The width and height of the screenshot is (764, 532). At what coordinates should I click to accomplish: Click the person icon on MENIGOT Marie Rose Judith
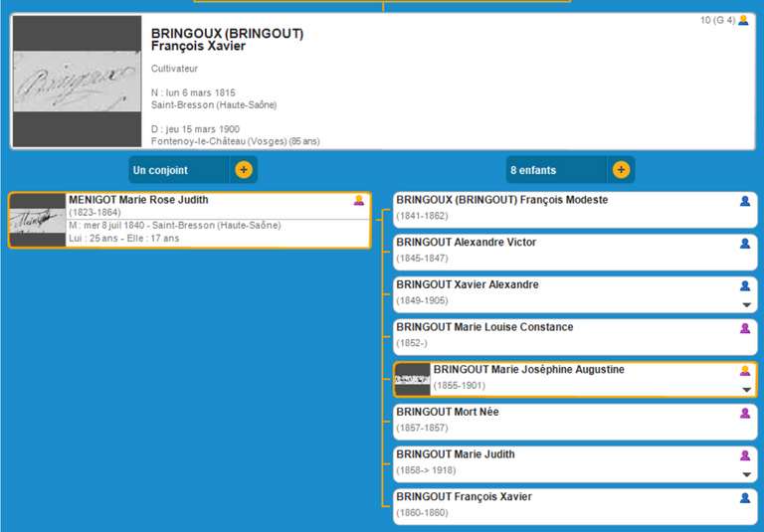pos(359,201)
